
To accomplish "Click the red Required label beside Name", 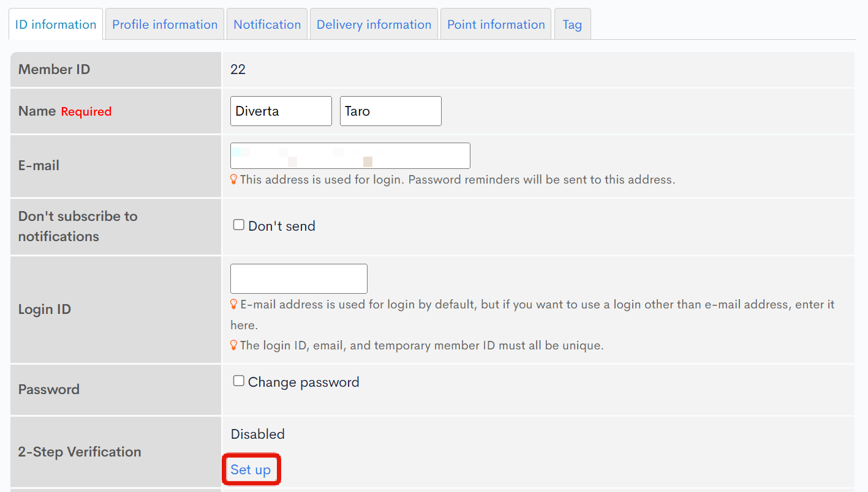I will tap(86, 111).
